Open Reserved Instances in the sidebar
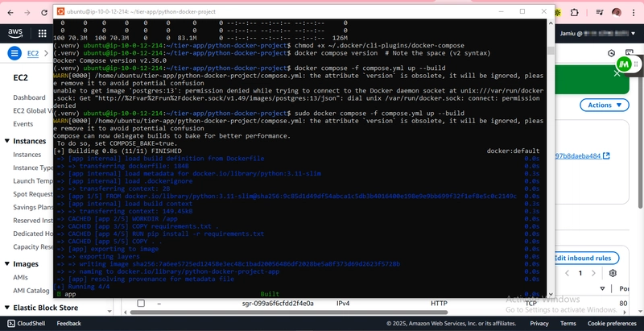This screenshot has width=644, height=331. point(33,220)
